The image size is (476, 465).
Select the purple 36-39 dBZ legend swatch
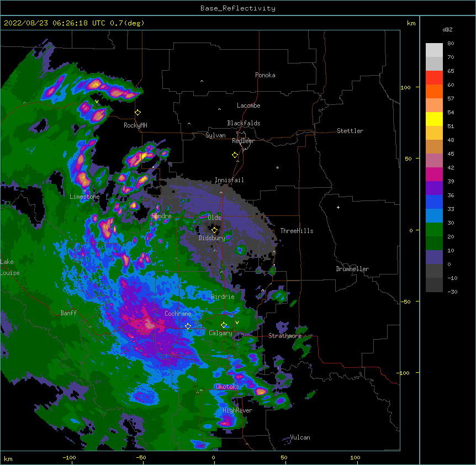pos(434,188)
